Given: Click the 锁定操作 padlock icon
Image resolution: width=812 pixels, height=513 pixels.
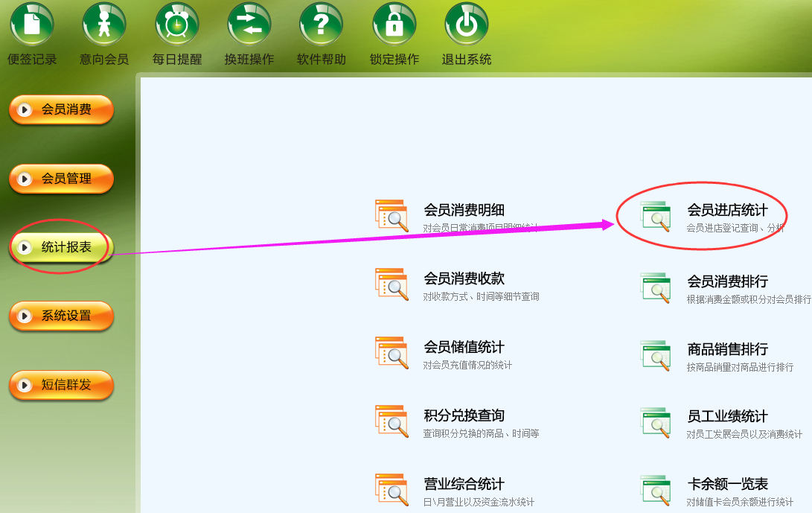Looking at the screenshot, I should 394,24.
